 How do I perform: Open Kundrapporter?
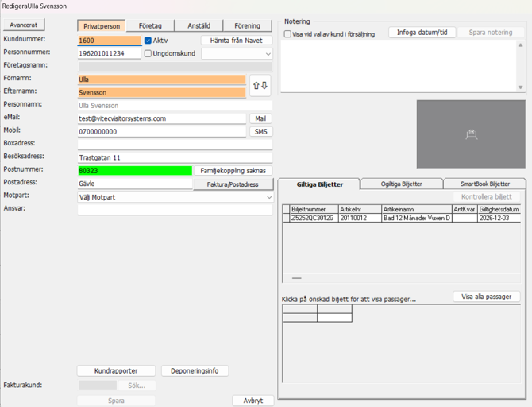coord(116,370)
